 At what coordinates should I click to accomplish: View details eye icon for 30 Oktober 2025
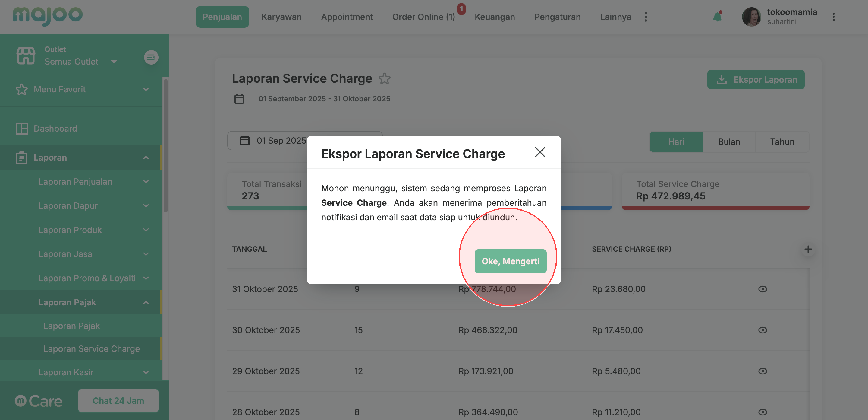(x=763, y=330)
